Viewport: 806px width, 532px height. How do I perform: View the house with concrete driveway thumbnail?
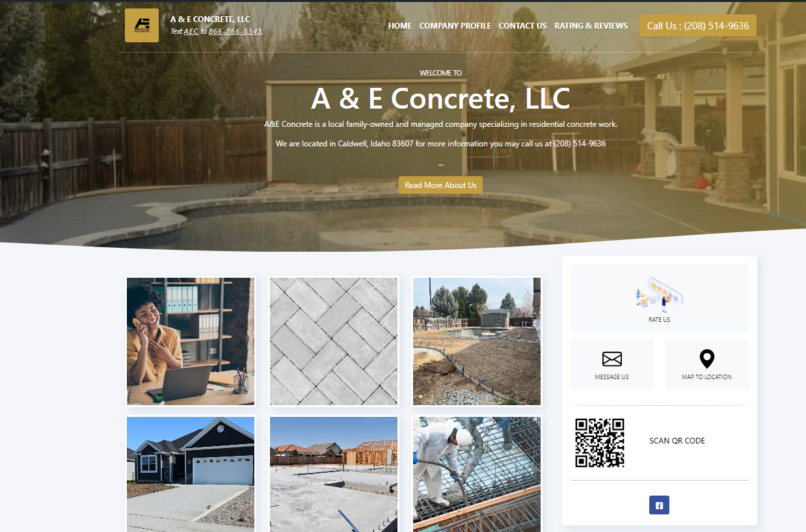(x=191, y=474)
